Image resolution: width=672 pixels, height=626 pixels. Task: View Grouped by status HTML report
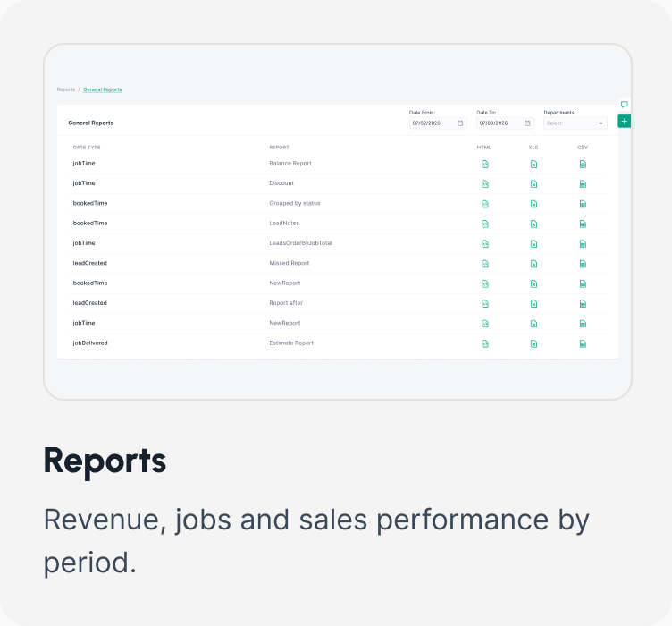[485, 204]
